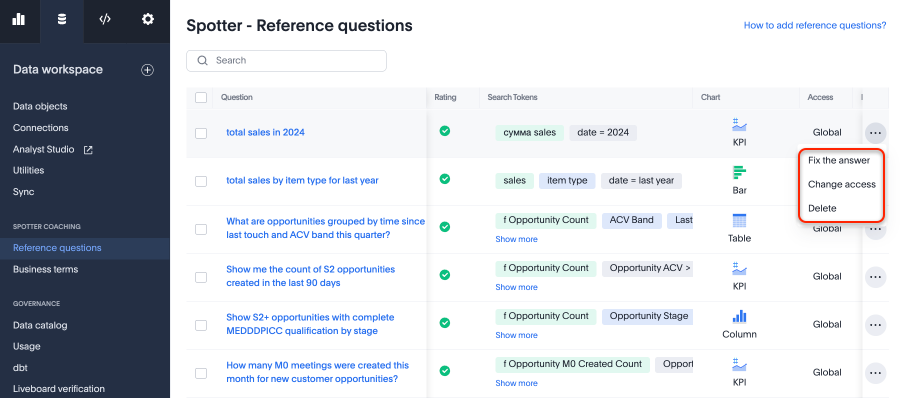Choose Change access from the menu

tap(841, 184)
